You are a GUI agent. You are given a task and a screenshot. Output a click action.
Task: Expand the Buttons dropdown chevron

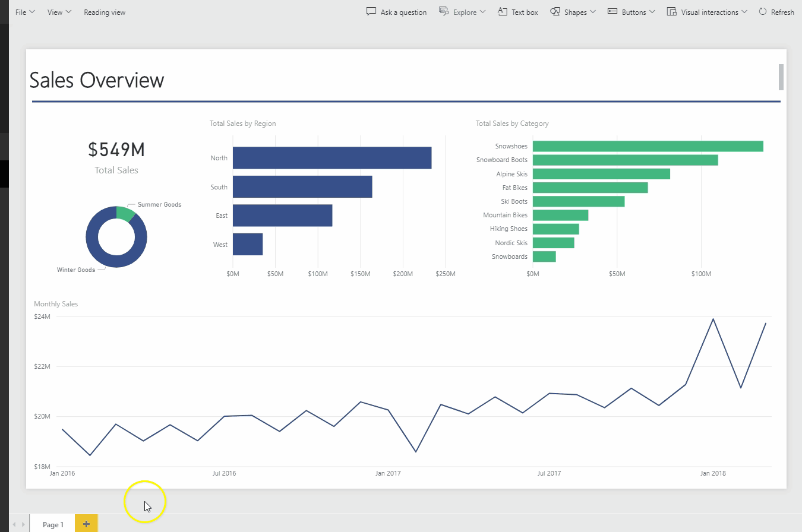pos(652,12)
